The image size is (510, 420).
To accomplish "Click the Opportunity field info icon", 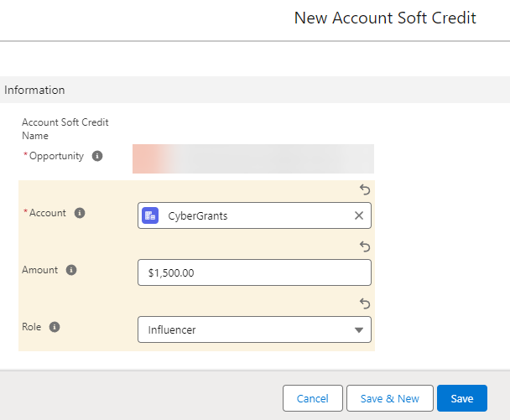I will click(97, 156).
